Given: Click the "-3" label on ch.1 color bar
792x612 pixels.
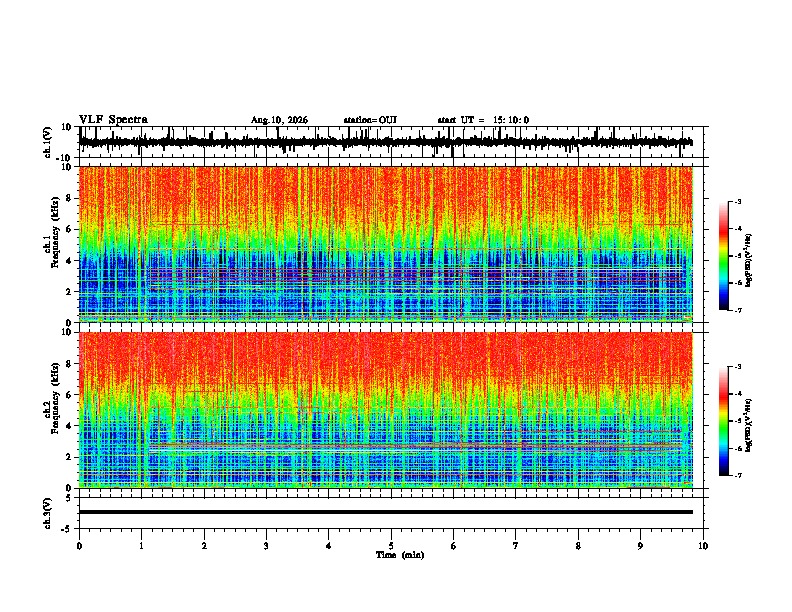Looking at the screenshot, I should click(x=738, y=201).
